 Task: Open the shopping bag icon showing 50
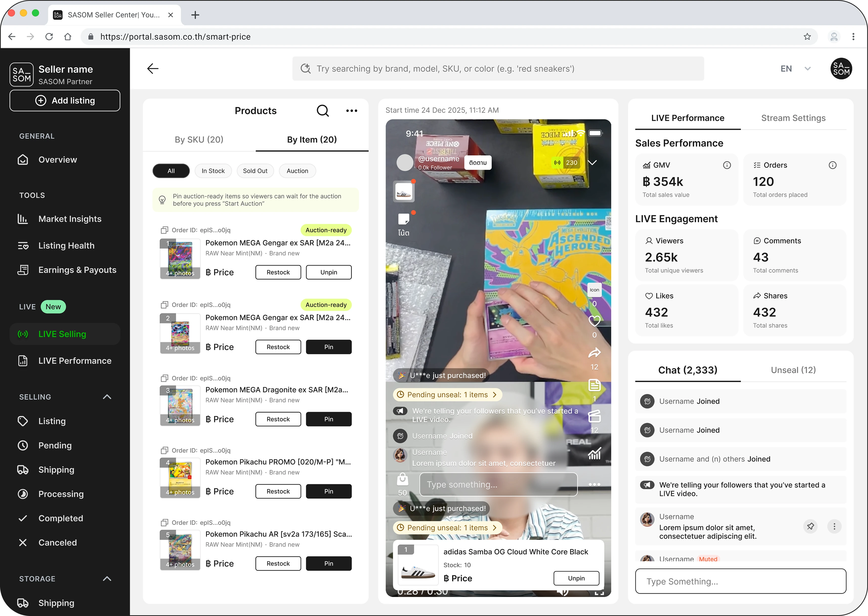(403, 479)
